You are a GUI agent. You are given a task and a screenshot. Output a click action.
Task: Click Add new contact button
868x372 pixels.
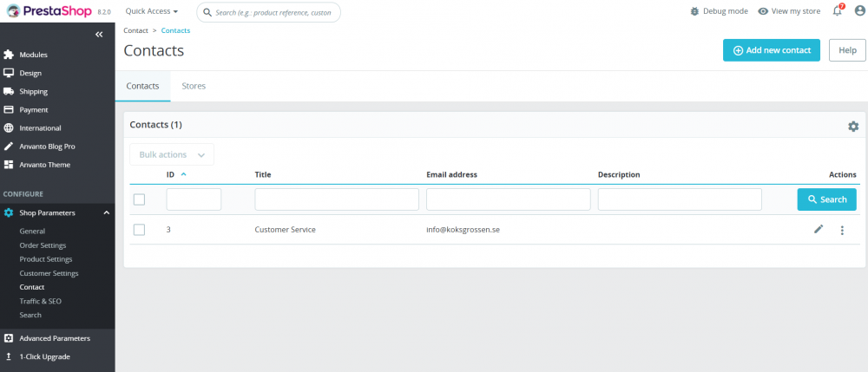[x=771, y=50]
